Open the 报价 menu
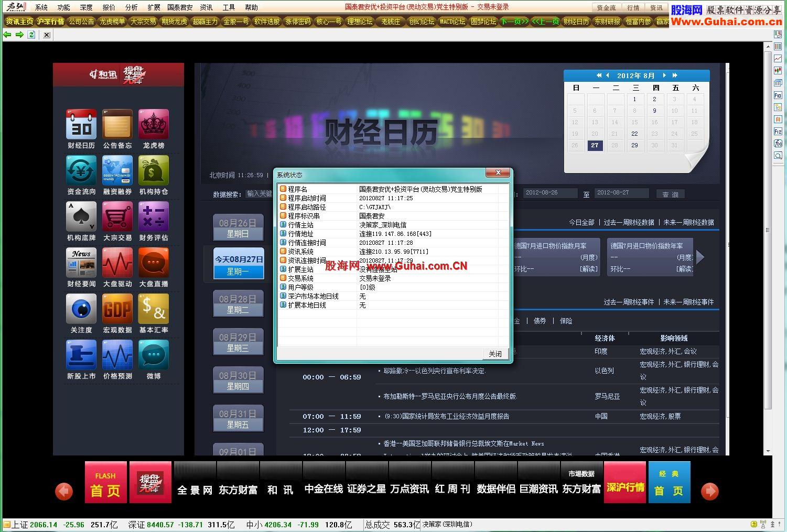787x532 pixels. (x=109, y=7)
